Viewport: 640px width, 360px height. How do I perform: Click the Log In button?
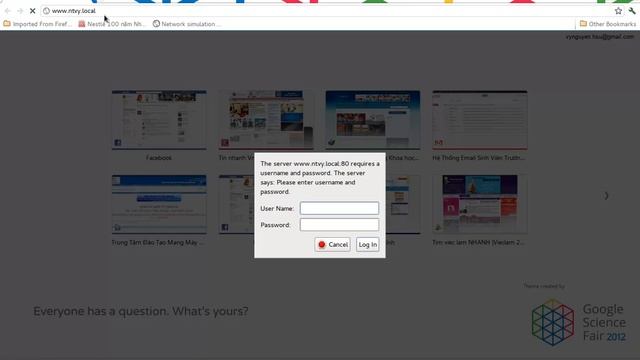pyautogui.click(x=367, y=244)
